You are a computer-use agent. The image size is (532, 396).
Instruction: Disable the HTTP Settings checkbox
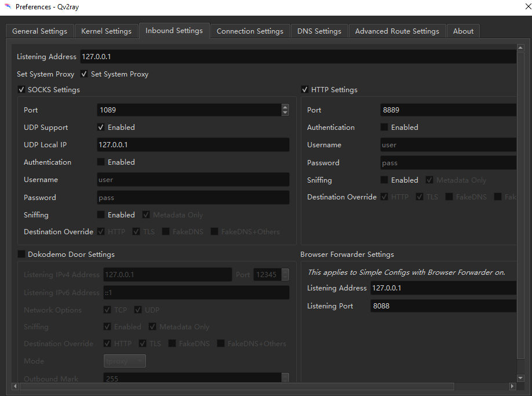point(305,90)
